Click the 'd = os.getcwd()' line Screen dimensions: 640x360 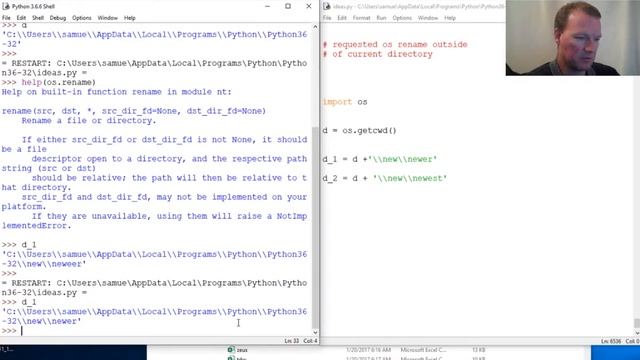359,131
